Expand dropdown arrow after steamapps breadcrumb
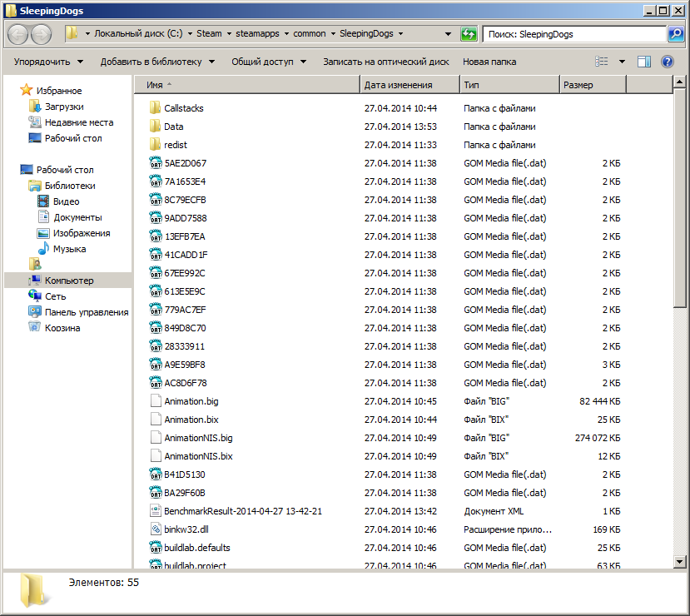 point(286,34)
